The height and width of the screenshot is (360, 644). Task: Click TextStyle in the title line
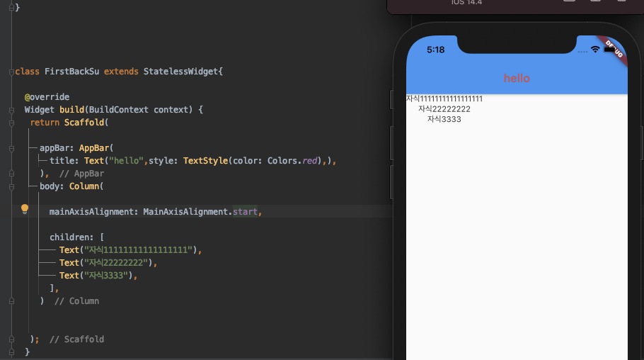coord(205,160)
